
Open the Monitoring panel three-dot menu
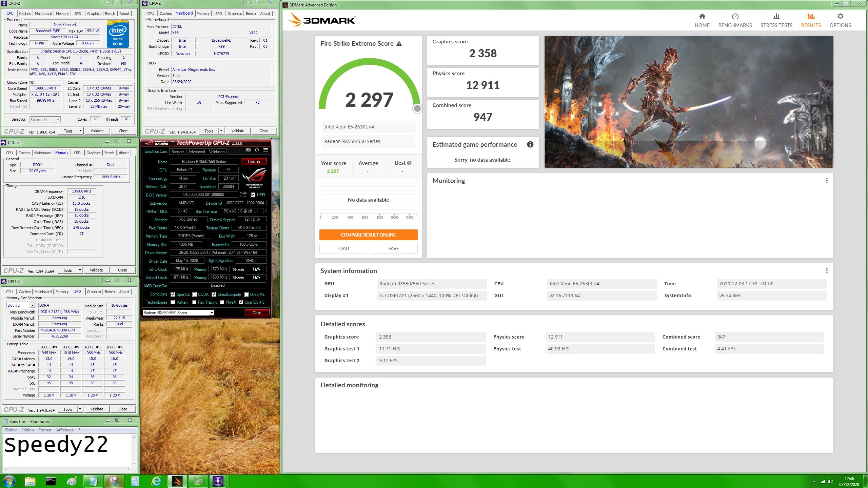(827, 181)
